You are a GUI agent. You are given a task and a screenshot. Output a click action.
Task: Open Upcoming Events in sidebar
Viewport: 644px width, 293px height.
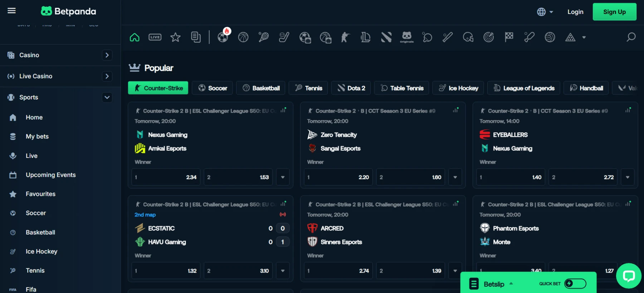click(x=50, y=175)
